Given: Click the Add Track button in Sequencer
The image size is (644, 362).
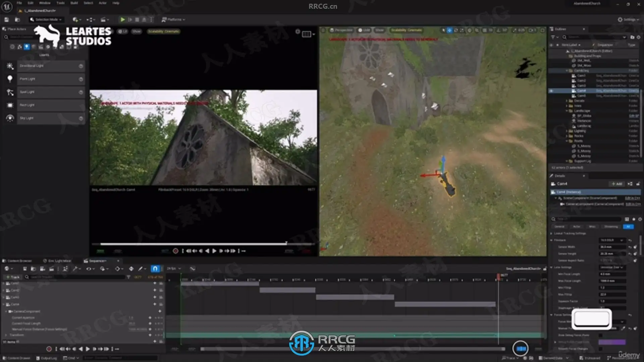Looking at the screenshot, I should [13, 277].
